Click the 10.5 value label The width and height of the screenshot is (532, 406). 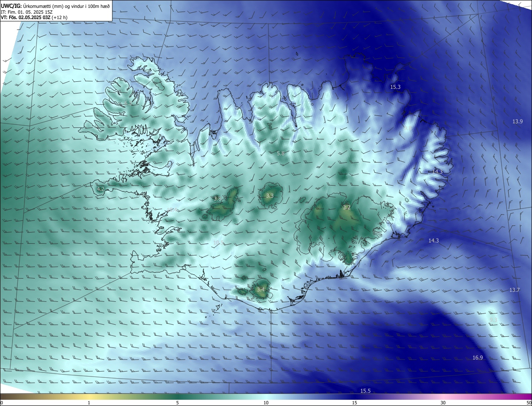point(219,242)
